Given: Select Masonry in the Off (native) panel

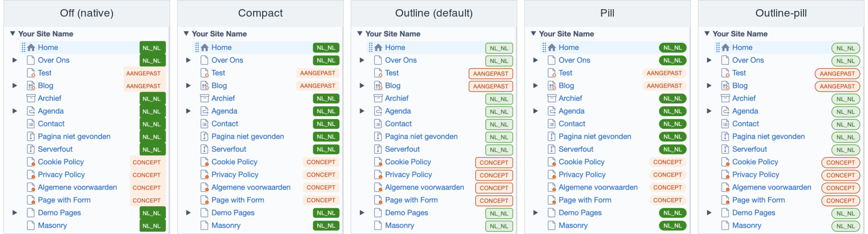Looking at the screenshot, I should (53, 225).
